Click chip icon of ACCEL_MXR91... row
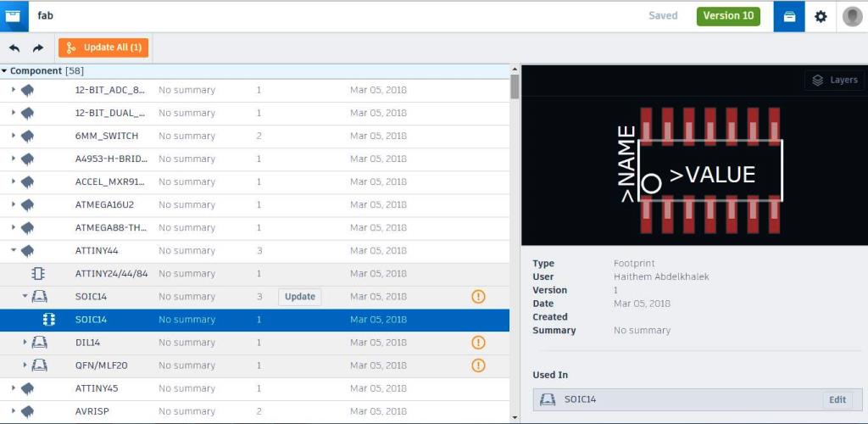Screen dimensions: 868x424 pyautogui.click(x=27, y=181)
